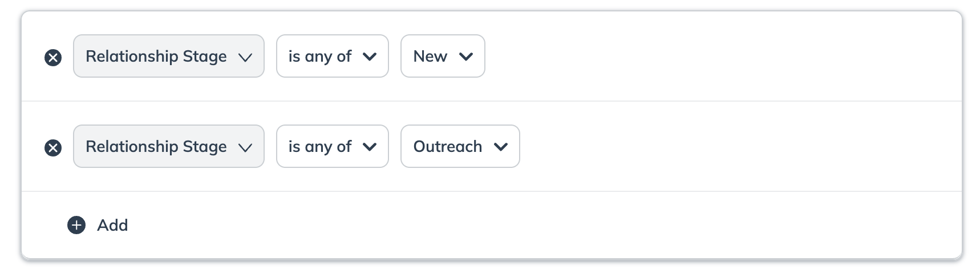Click the second row's 'is any of' arrow
This screenshot has width=980, height=273.
[x=370, y=147]
